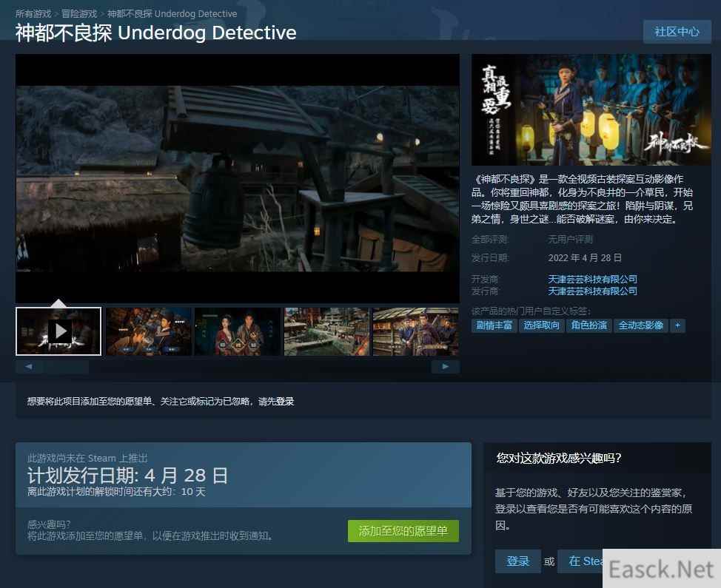The width and height of the screenshot is (721, 588).
Task: Select the 全动态影像 tag
Action: 641,325
